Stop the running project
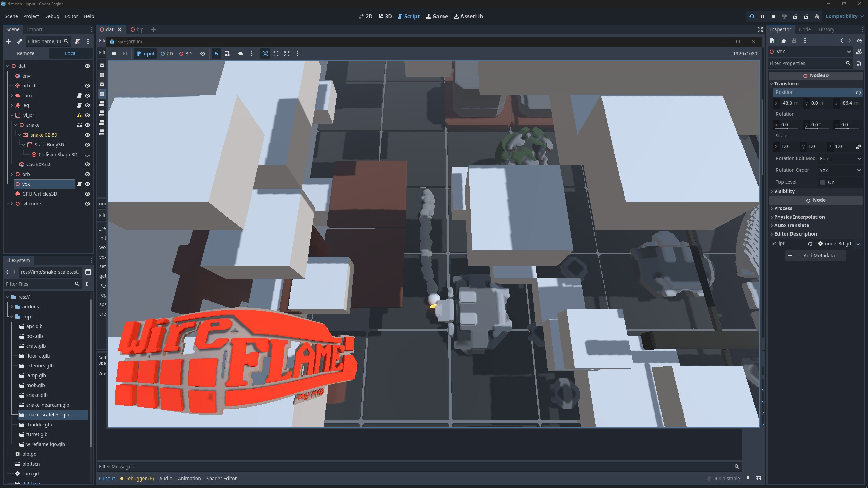The width and height of the screenshot is (868, 488). pos(773,16)
